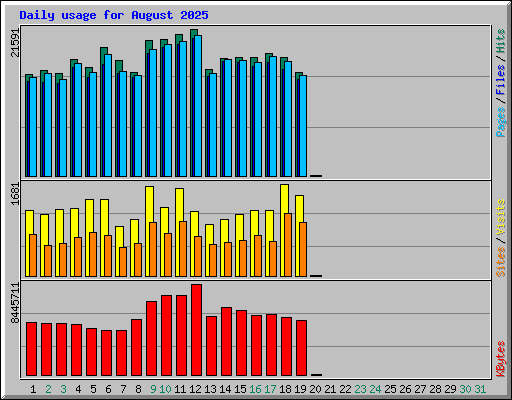The height and width of the screenshot is (400, 512).
Task: Click day label '31' on the x-axis
Action: tap(480, 389)
